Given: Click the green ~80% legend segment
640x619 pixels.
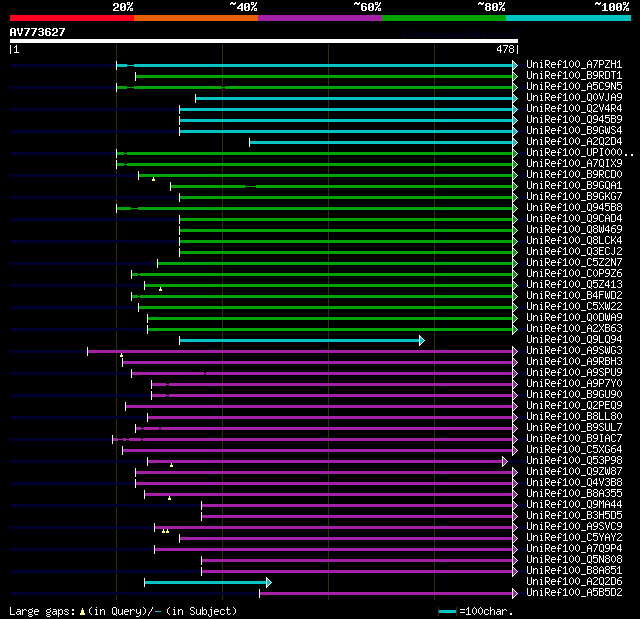Looking at the screenshot, I should coord(444,18).
